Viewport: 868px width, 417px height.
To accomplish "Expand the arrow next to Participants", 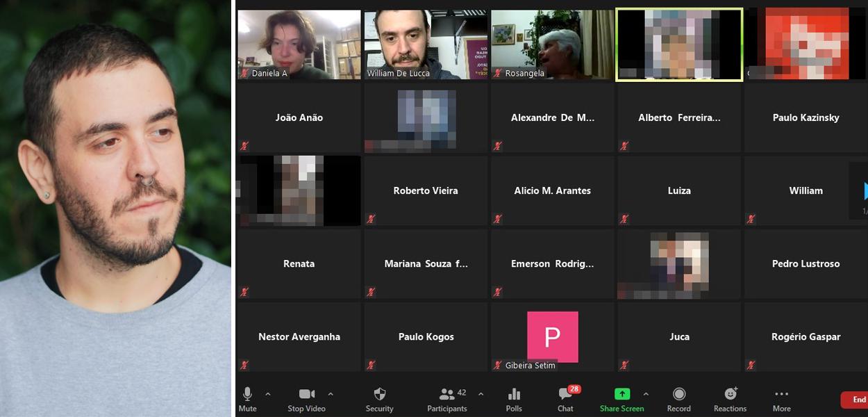I will pyautogui.click(x=481, y=394).
